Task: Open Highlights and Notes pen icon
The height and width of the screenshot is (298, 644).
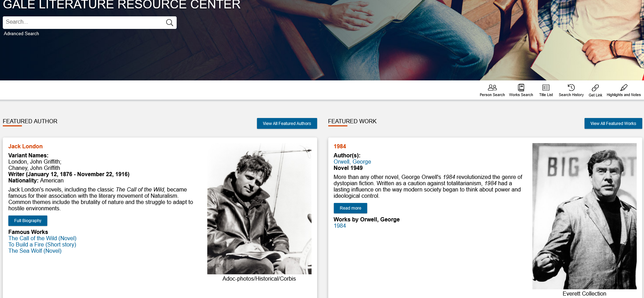Action: click(x=623, y=88)
